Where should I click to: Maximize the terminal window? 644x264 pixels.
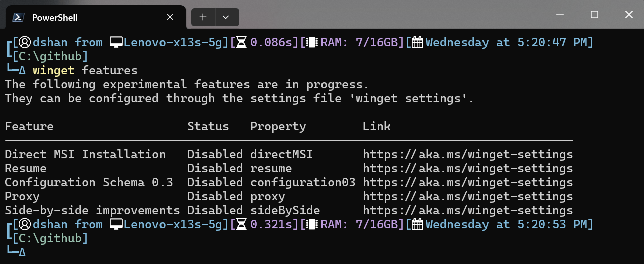point(594,15)
